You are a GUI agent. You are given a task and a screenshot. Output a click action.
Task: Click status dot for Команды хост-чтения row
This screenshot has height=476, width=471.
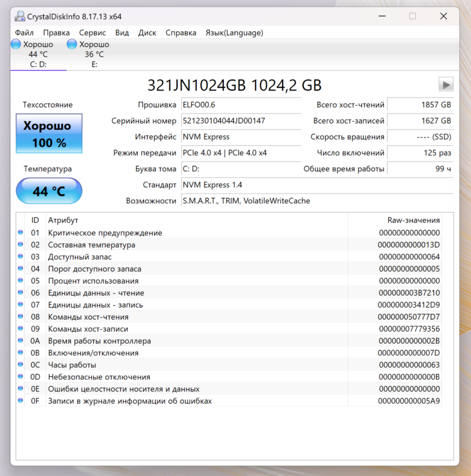click(21, 316)
